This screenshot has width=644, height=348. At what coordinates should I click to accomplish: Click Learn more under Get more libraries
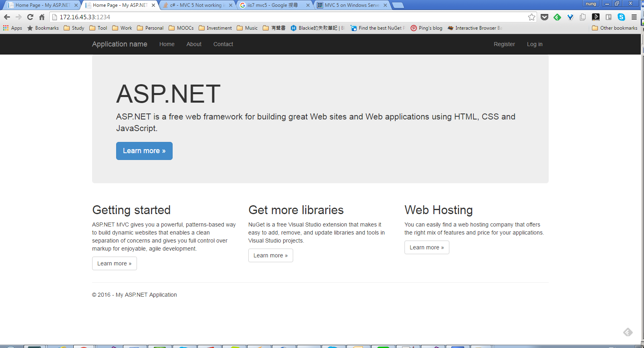pyautogui.click(x=271, y=255)
